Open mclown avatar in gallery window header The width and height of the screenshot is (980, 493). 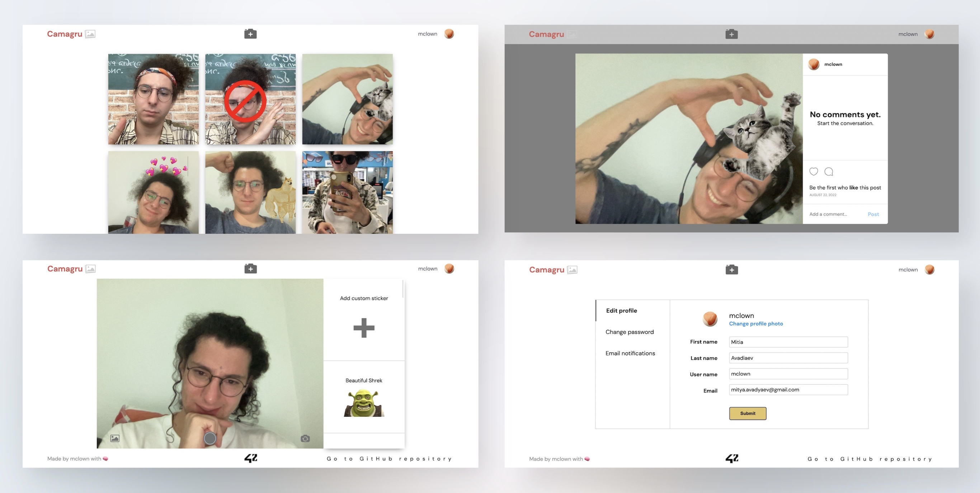click(x=449, y=34)
